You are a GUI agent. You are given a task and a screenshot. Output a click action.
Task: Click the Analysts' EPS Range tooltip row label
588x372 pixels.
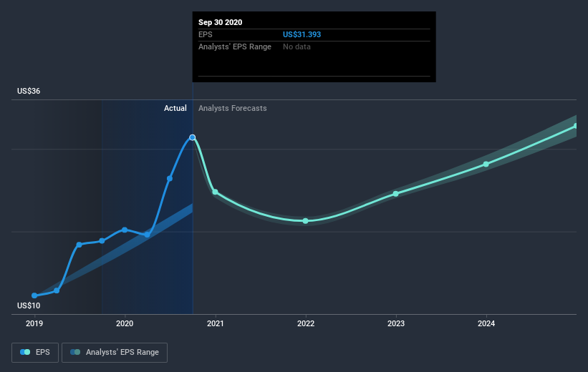tap(235, 46)
